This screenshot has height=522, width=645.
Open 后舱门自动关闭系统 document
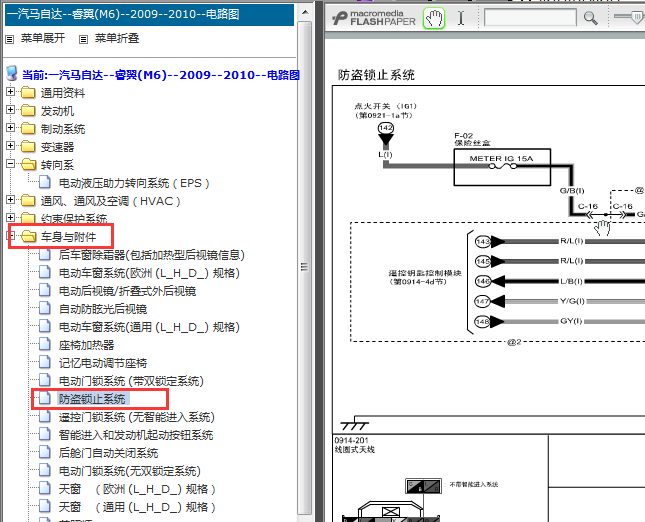[108, 453]
